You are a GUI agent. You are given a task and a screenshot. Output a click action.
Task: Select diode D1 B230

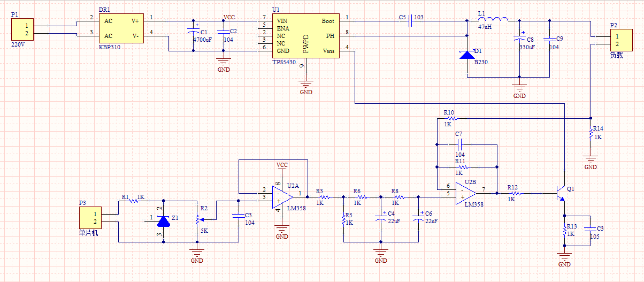tap(467, 55)
